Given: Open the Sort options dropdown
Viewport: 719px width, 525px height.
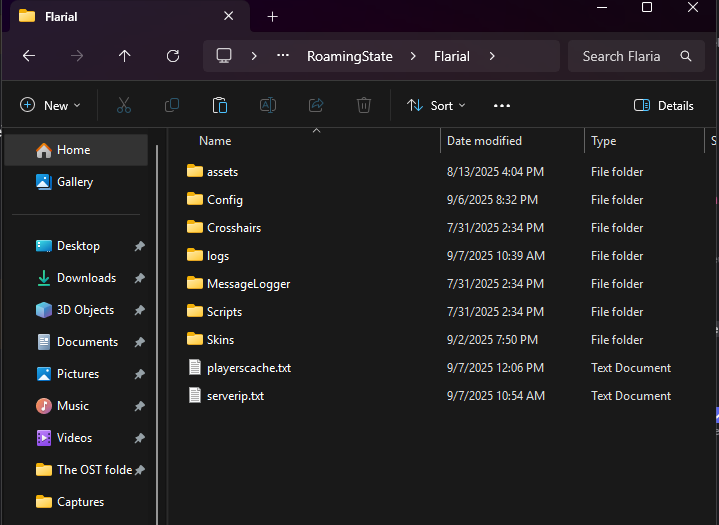Looking at the screenshot, I should (436, 105).
